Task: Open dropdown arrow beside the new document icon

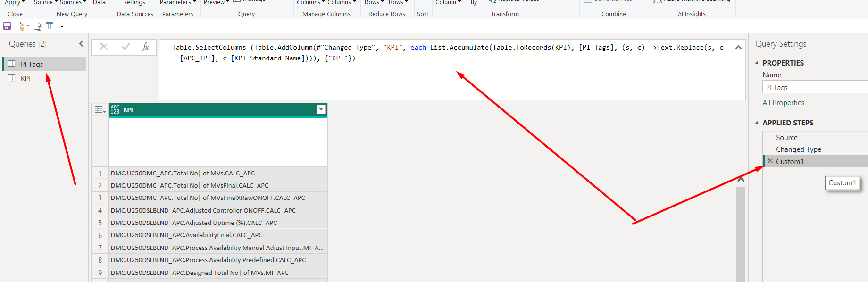Action: (x=27, y=26)
